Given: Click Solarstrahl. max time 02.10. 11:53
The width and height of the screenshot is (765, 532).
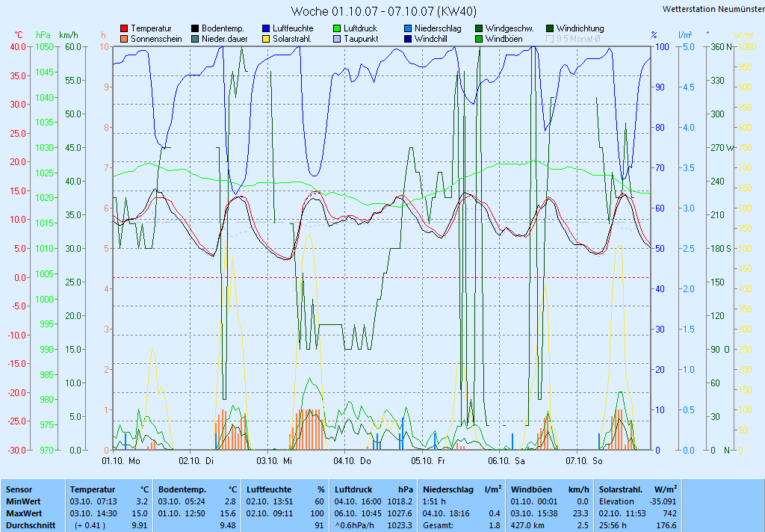Looking at the screenshot, I should click(x=622, y=513).
